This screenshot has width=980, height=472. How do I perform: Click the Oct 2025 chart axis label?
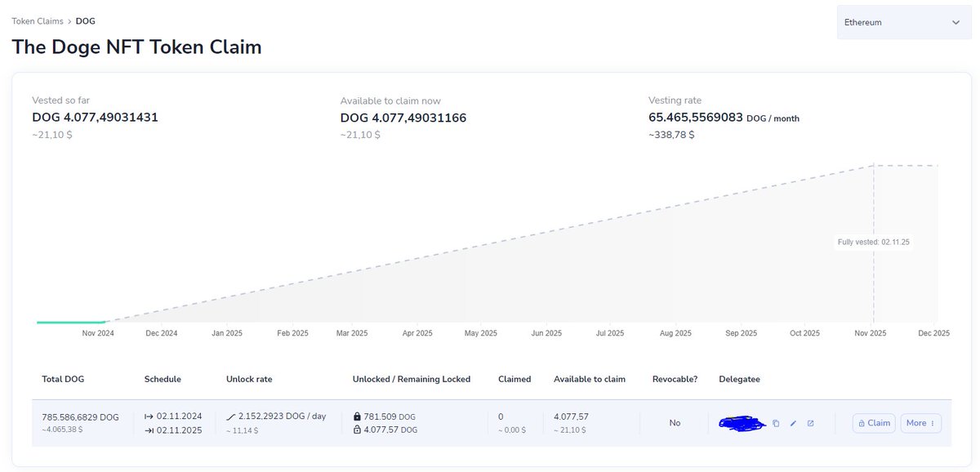[x=804, y=333]
